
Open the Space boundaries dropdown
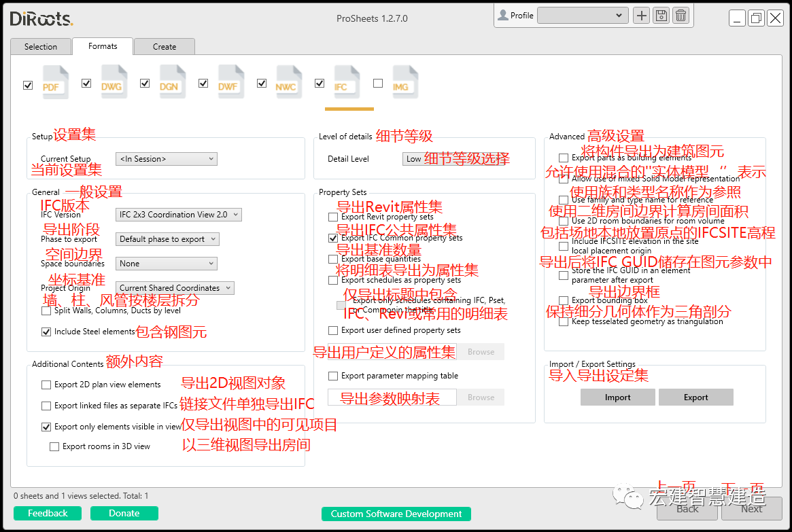coord(166,264)
